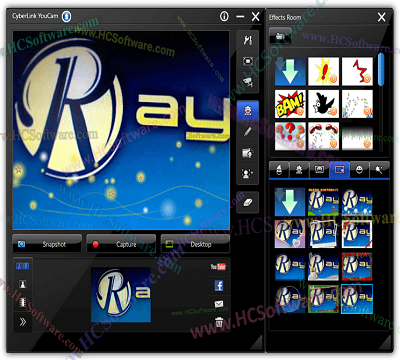
Task: Apply the dark gradient effect tile
Action: 357,136
